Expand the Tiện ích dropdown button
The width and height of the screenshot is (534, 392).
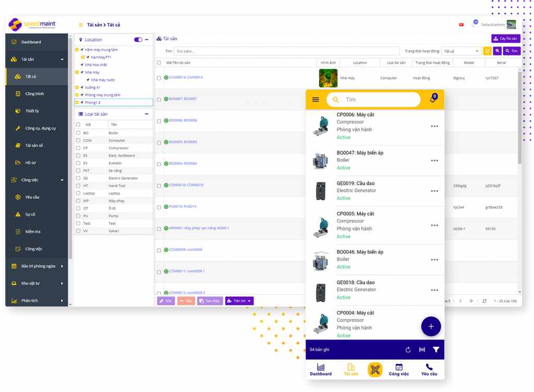click(x=239, y=301)
